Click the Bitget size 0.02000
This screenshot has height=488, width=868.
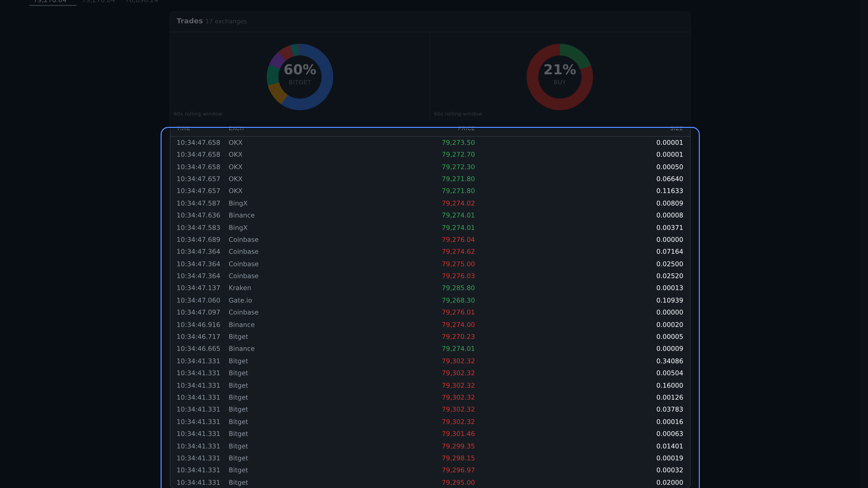669,483
